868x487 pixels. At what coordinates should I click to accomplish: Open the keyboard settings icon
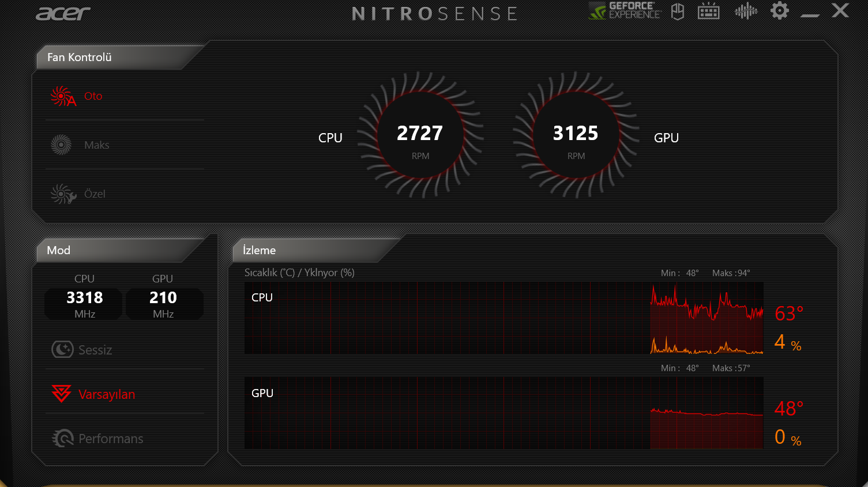[708, 12]
